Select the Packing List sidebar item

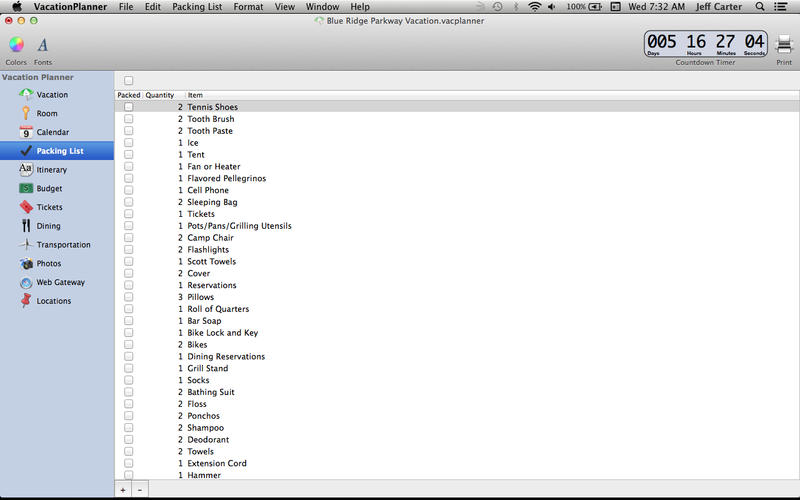pos(57,151)
